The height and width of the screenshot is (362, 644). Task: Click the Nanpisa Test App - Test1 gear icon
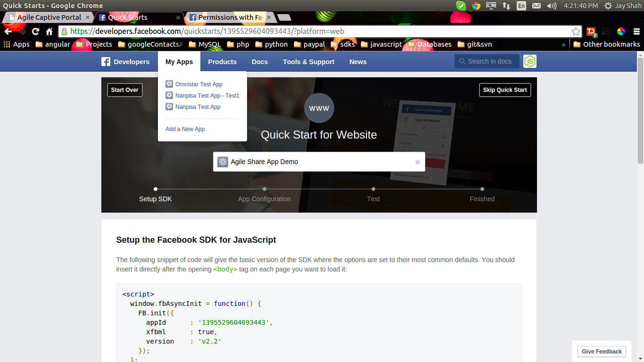(x=169, y=95)
